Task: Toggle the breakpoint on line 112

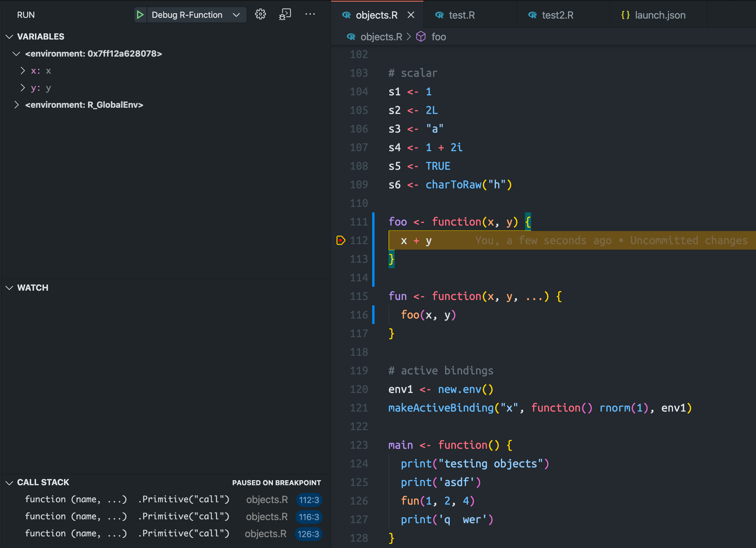Action: [340, 240]
